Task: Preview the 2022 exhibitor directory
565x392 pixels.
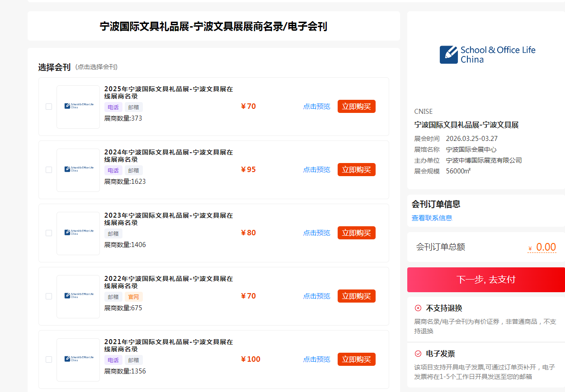Action: click(x=316, y=296)
